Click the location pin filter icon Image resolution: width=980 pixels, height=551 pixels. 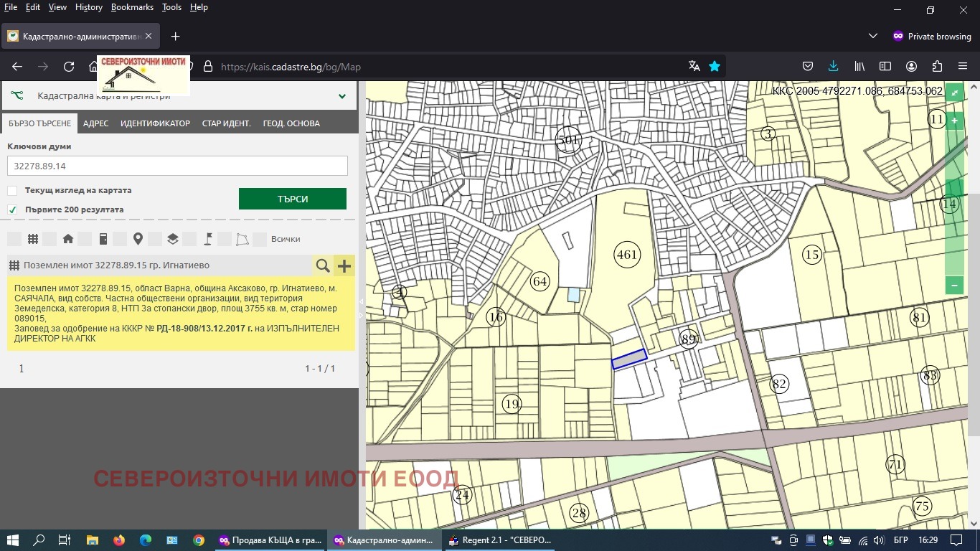click(138, 239)
